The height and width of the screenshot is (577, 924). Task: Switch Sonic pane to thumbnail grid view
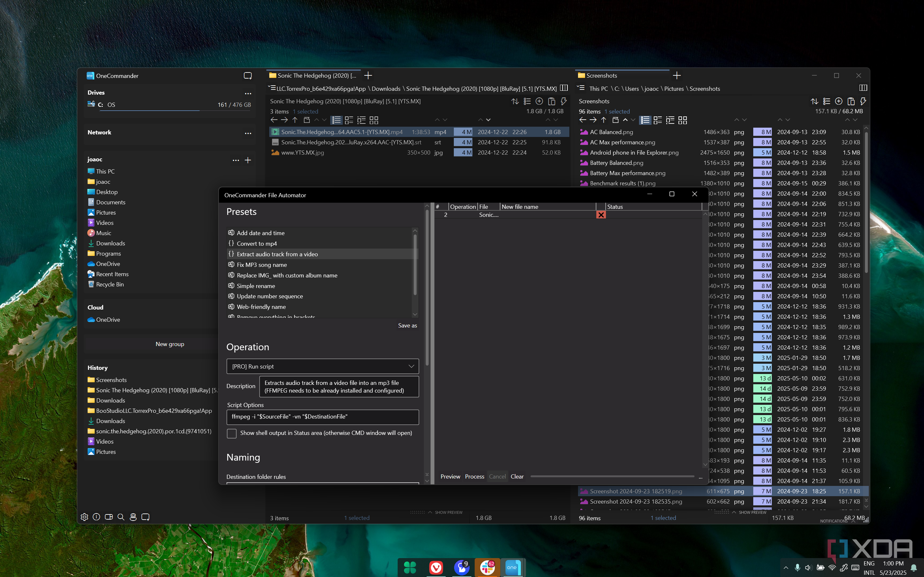coord(374,120)
